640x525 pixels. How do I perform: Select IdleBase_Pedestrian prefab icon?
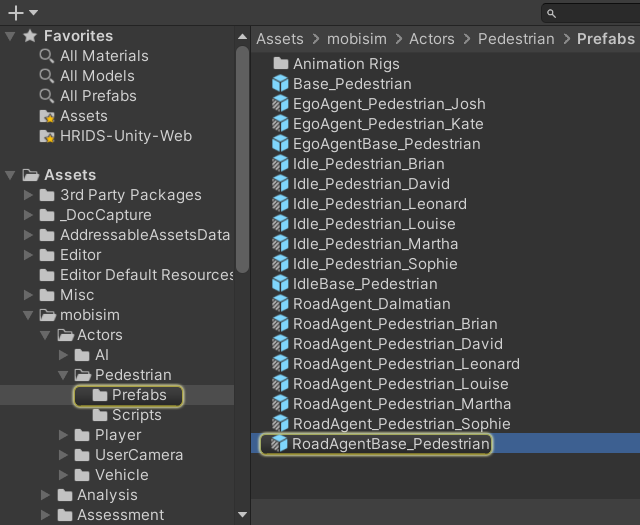[x=280, y=284]
